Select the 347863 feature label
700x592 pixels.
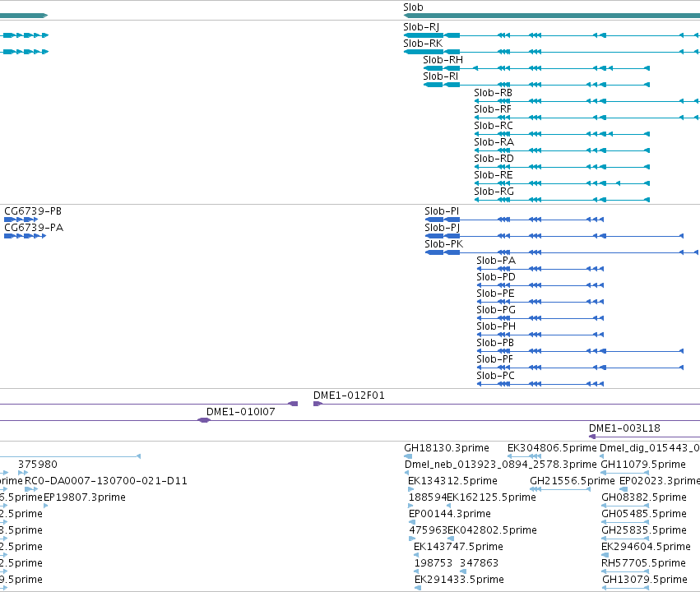point(479,563)
